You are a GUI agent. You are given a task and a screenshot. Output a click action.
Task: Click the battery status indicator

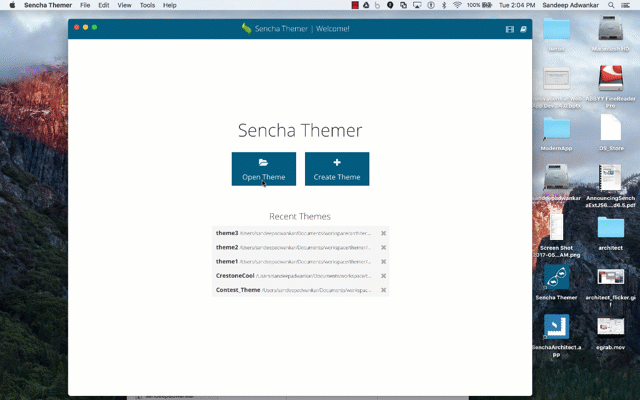point(479,5)
